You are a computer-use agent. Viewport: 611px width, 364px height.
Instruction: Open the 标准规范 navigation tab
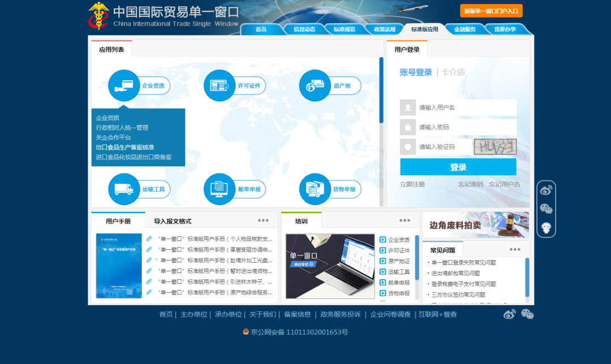345,29
